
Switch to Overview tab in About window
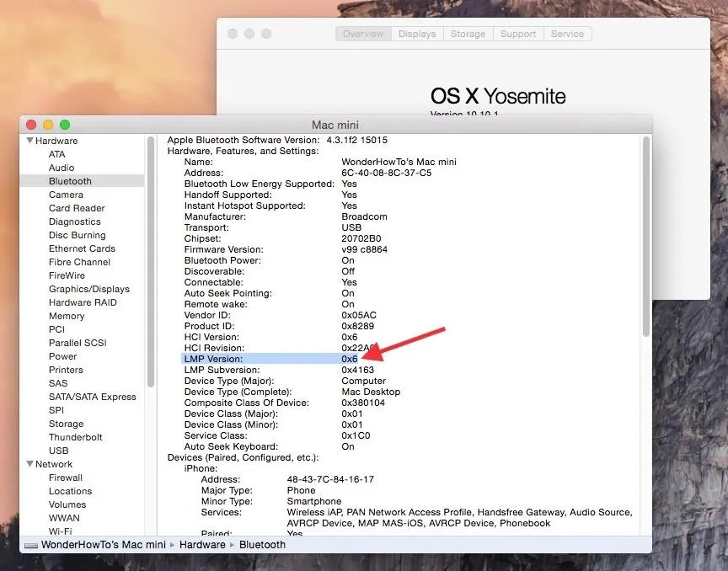pyautogui.click(x=363, y=34)
